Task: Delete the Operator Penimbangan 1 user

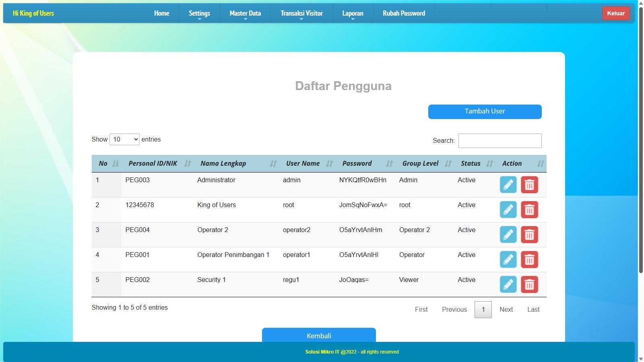Action: 529,260
